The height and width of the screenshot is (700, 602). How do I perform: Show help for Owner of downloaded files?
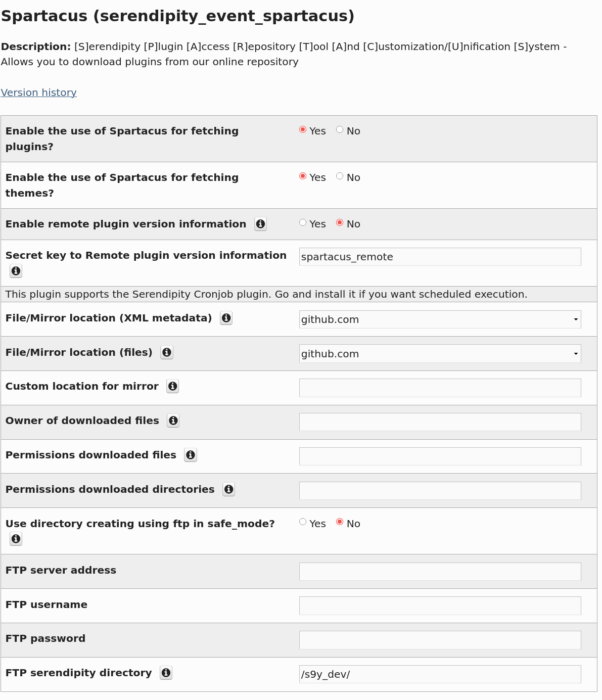point(173,421)
